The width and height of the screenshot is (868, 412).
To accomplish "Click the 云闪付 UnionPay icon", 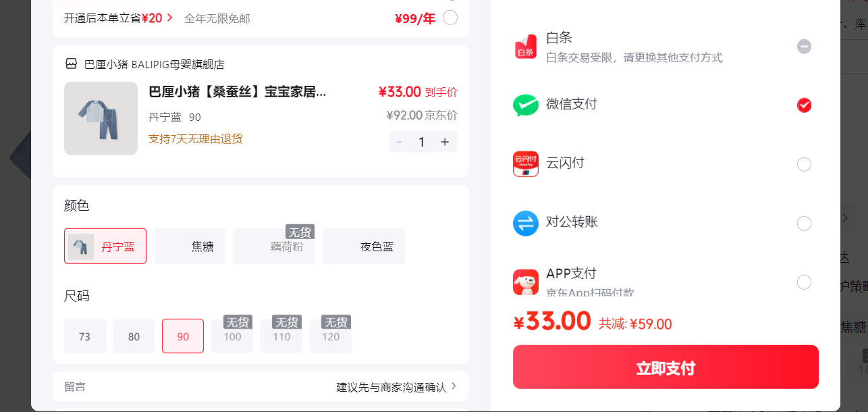I will [x=526, y=164].
